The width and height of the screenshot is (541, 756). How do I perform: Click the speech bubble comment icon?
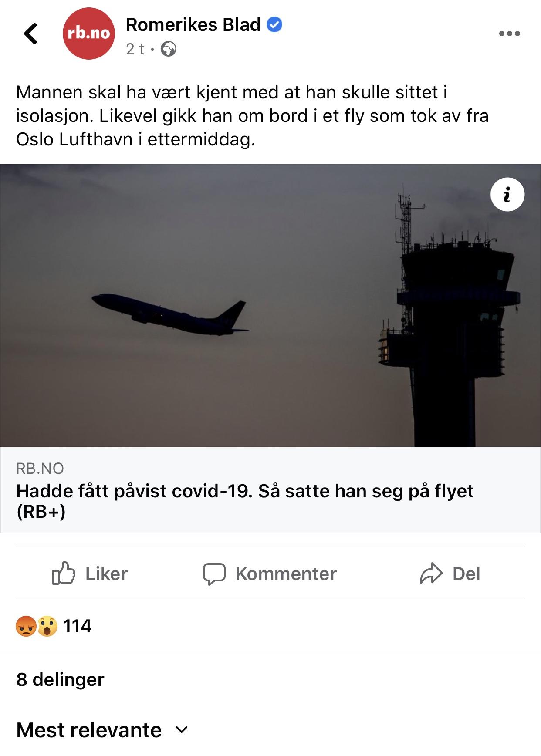pos(214,574)
